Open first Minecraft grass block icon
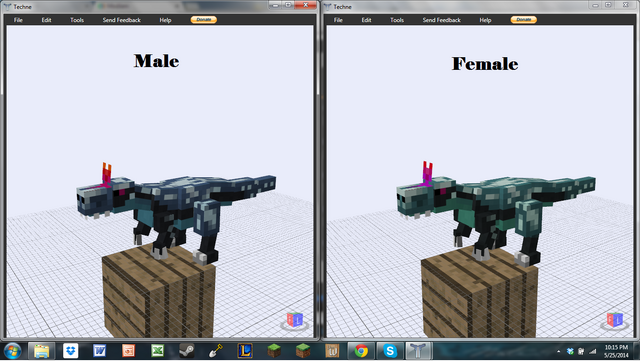 coord(274,351)
